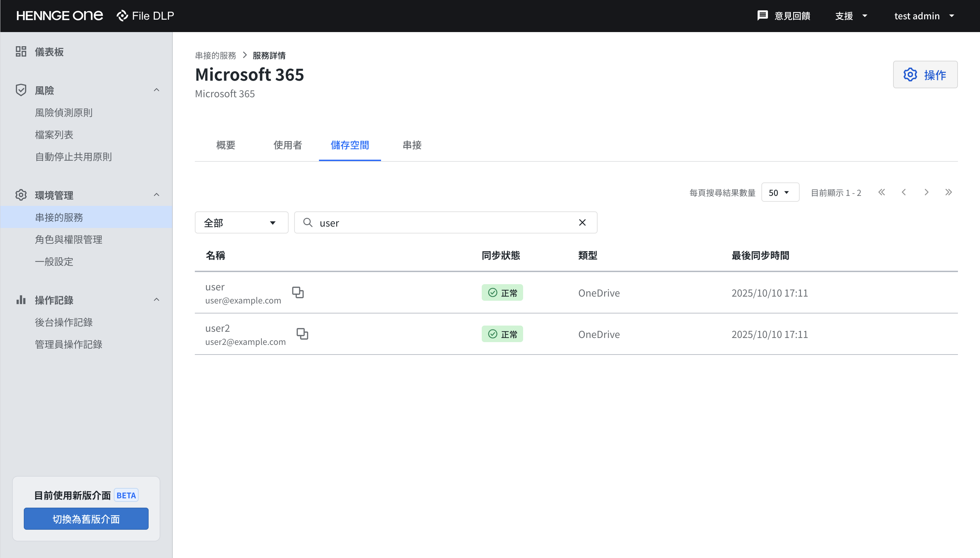Switch to the 使用者 tab

(288, 145)
